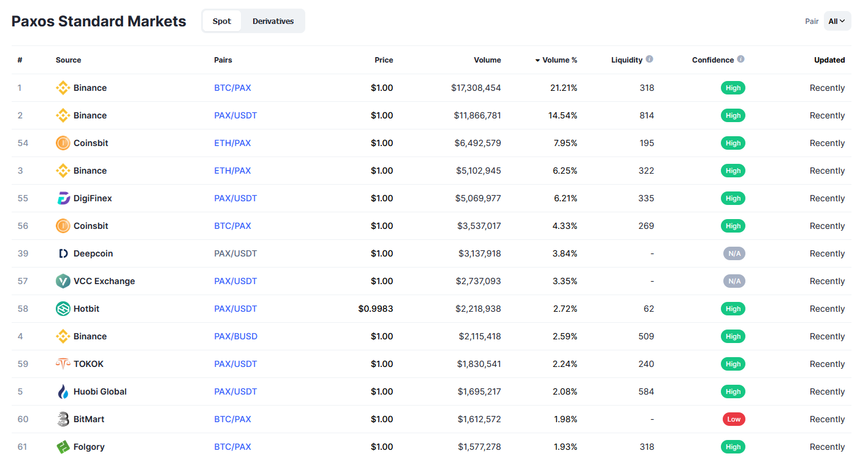Sort the table by Confidence header

[713, 60]
